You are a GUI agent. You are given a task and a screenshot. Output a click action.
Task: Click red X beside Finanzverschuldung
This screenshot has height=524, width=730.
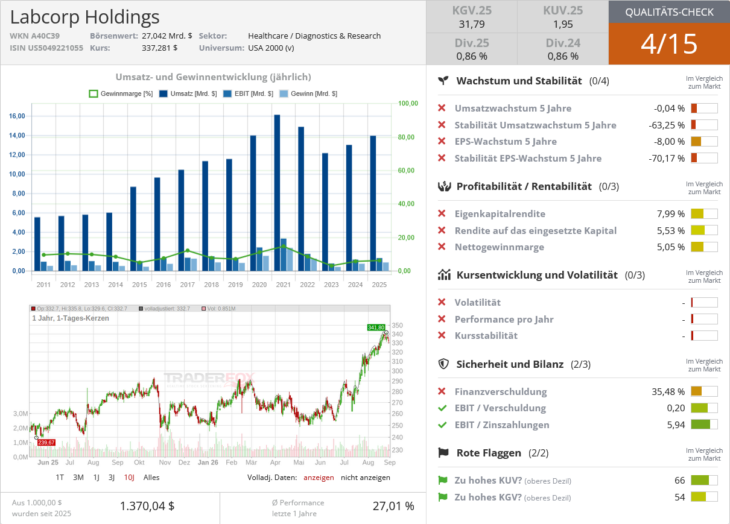(442, 391)
